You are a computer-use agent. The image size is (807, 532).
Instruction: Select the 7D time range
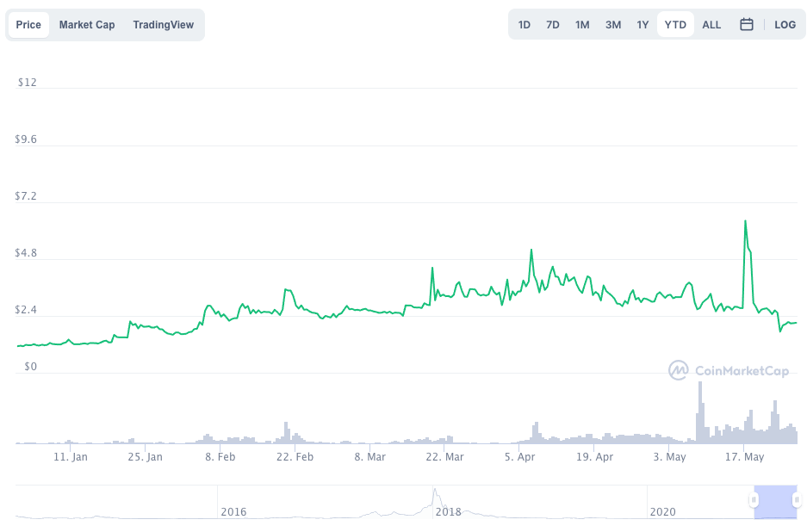[x=553, y=25]
